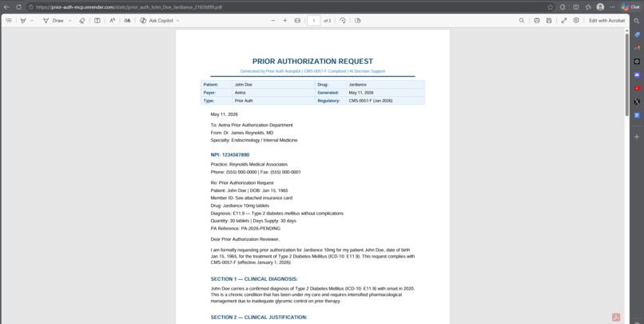Rotate the PDF page
Screen dimensions: 644x324
click(x=343, y=21)
